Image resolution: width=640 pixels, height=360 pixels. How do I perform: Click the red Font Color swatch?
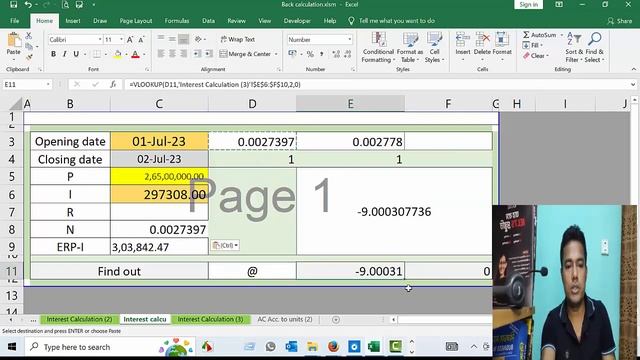point(136,54)
